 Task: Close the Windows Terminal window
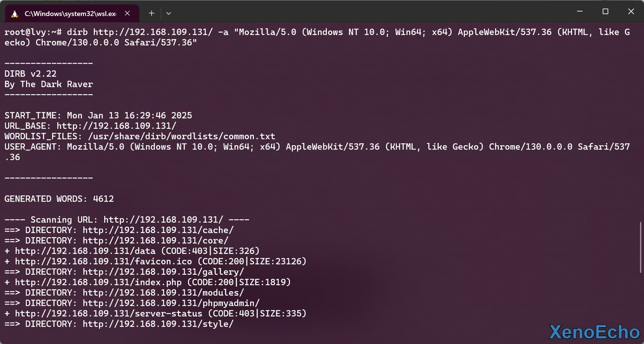631,12
